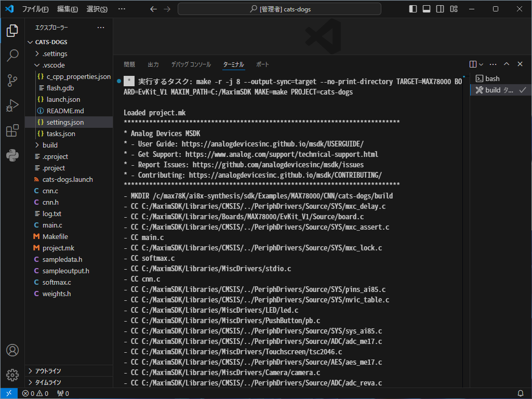Open the Search view in activity bar
The width and height of the screenshot is (532, 399).
pos(12,56)
